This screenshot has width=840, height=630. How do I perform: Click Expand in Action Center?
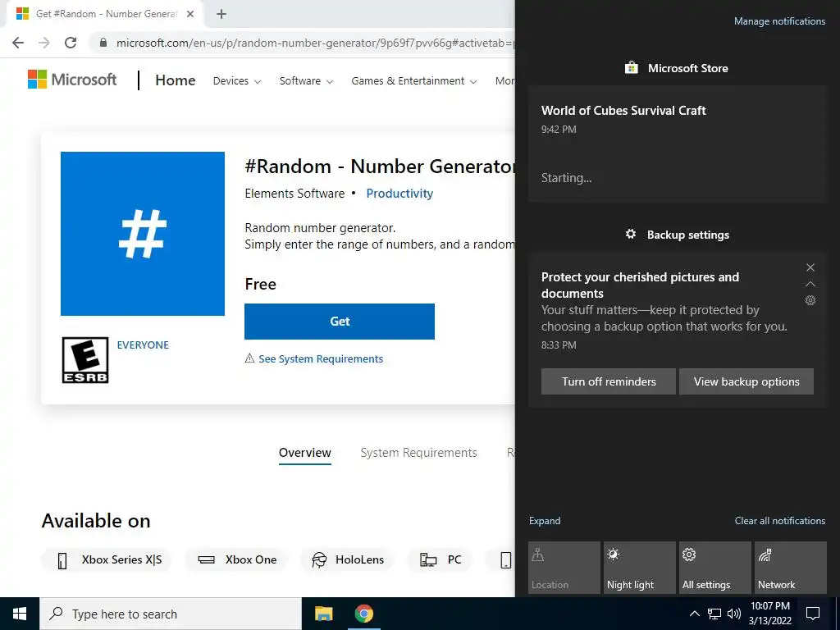(x=545, y=521)
